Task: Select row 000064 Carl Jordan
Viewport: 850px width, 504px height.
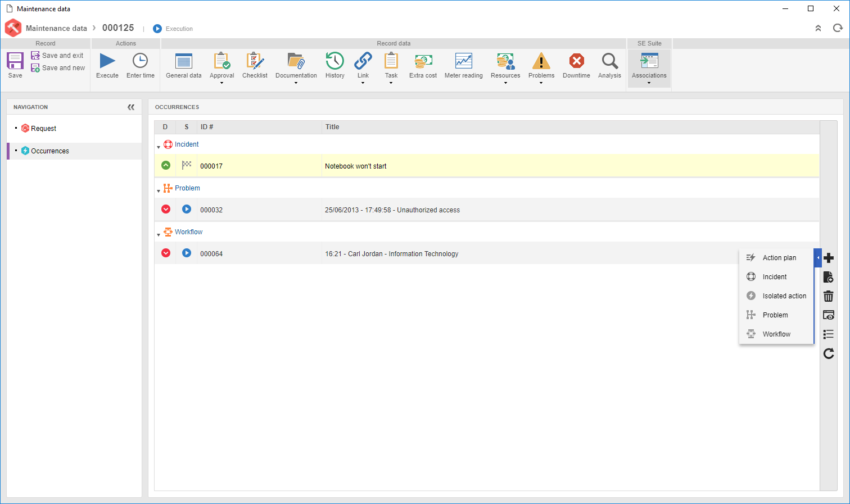Action: [x=487, y=253]
